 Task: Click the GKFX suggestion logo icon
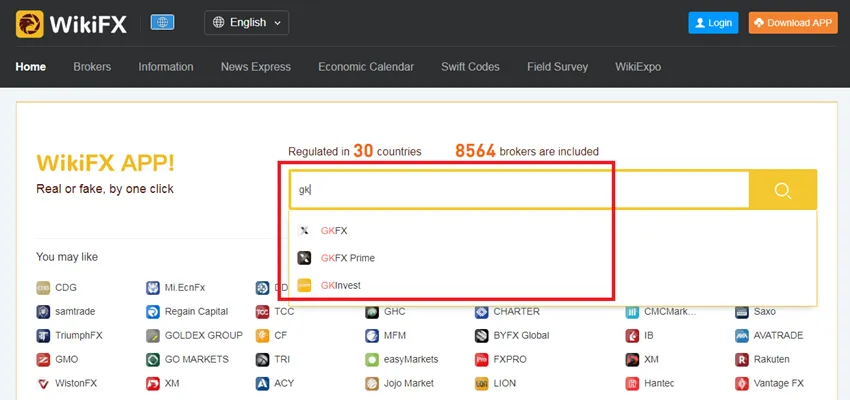coord(304,230)
